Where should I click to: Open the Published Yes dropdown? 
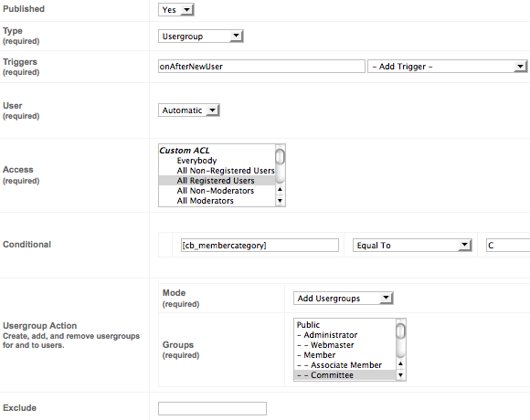pyautogui.click(x=176, y=9)
